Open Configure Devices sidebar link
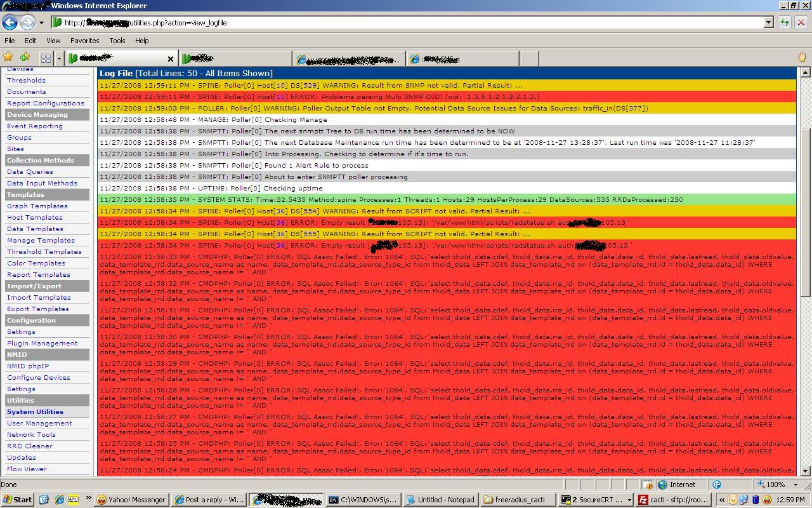The width and height of the screenshot is (812, 508). [39, 378]
